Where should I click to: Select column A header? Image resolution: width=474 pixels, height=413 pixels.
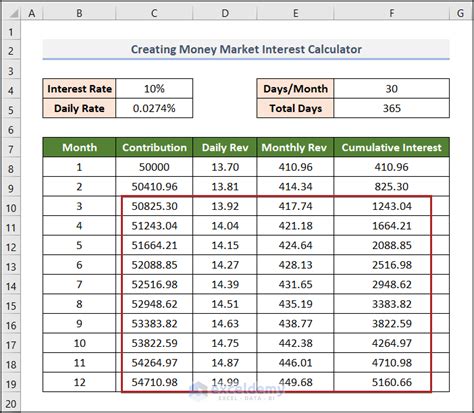coord(32,13)
